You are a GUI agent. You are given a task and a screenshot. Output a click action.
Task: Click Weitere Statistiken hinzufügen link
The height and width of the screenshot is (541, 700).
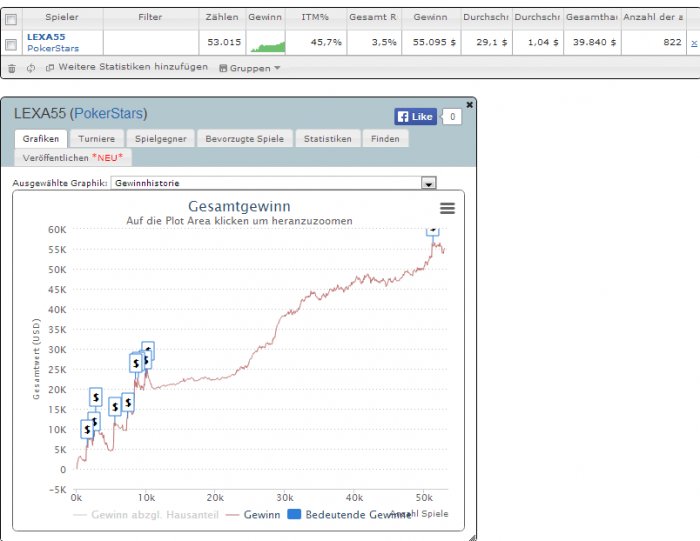(133, 67)
